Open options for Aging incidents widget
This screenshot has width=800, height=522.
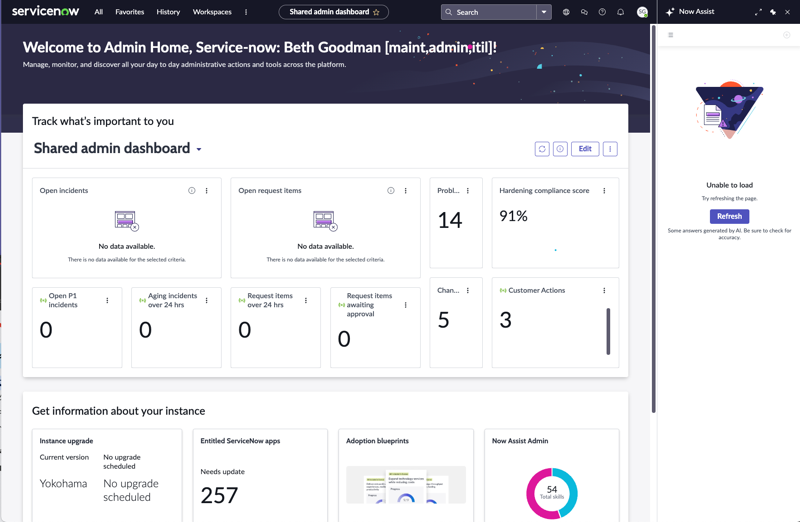207,301
